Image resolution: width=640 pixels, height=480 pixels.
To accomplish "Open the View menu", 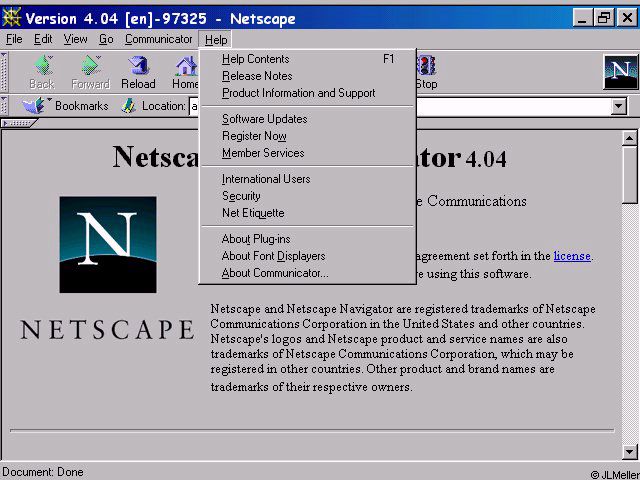I will coord(75,39).
